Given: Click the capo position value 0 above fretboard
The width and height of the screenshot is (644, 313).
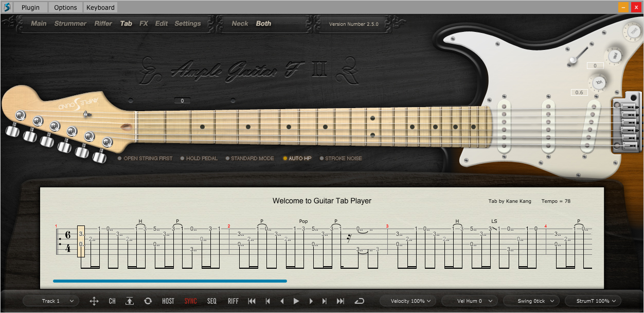Looking at the screenshot, I should point(182,101).
